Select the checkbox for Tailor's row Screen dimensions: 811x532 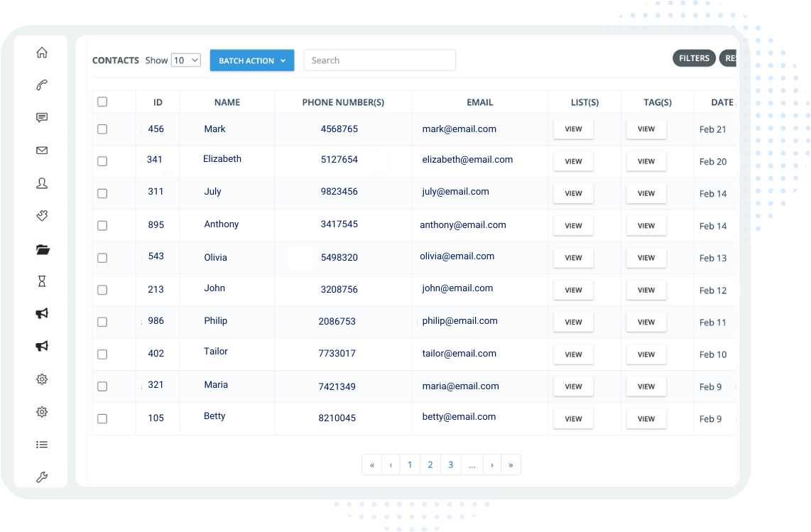(x=102, y=354)
